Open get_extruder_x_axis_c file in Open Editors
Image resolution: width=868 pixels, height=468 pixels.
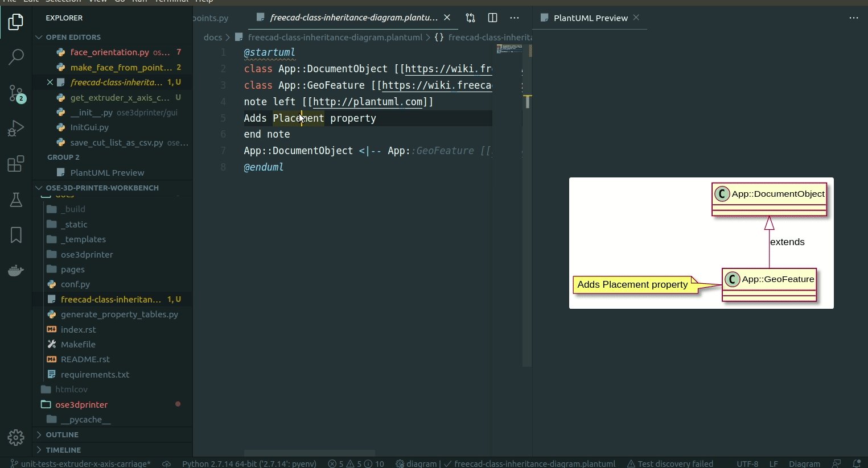click(x=112, y=97)
